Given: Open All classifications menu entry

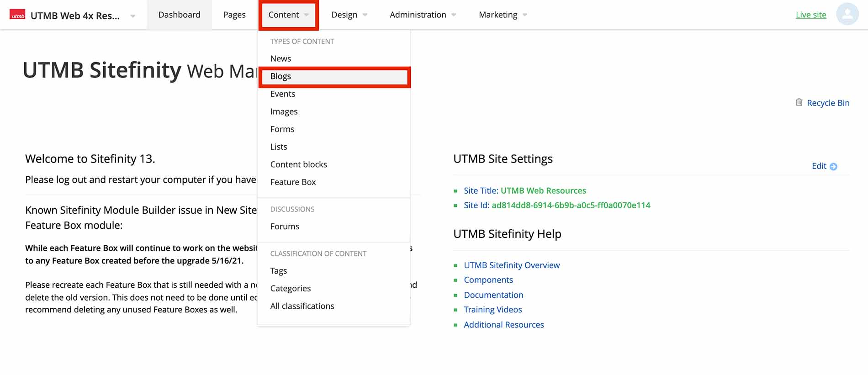Looking at the screenshot, I should tap(302, 306).
